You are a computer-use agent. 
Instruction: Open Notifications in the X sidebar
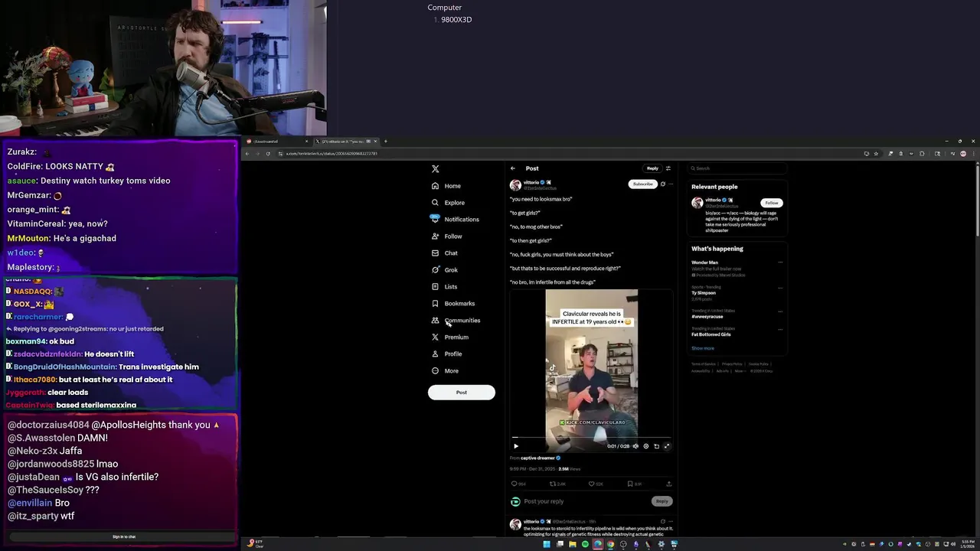(x=455, y=220)
